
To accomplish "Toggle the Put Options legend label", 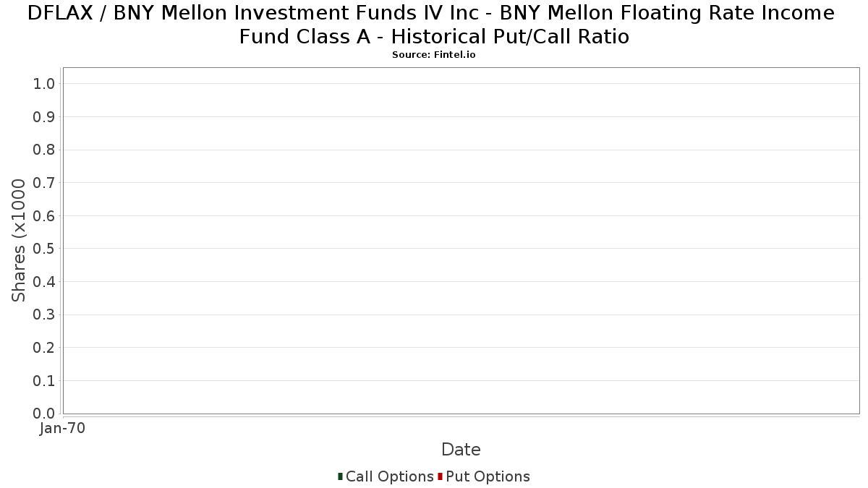I will (488, 476).
